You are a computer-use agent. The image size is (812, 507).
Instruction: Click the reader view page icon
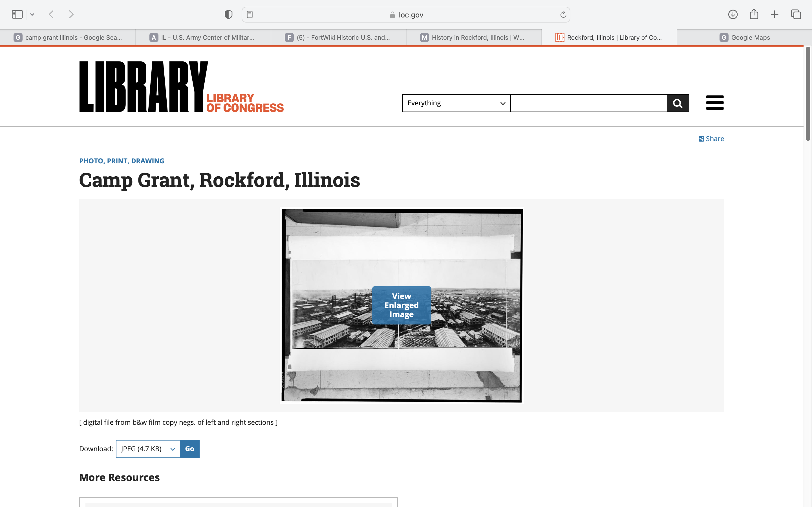tap(250, 14)
